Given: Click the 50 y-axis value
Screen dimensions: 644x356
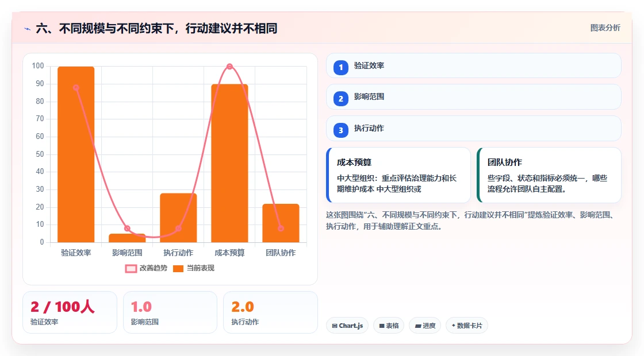Looking at the screenshot, I should [40, 154].
